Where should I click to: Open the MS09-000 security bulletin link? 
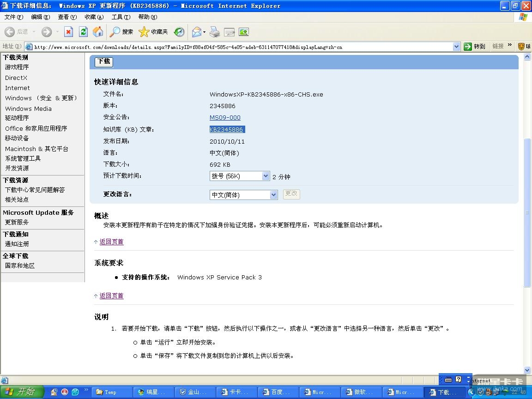click(x=225, y=118)
